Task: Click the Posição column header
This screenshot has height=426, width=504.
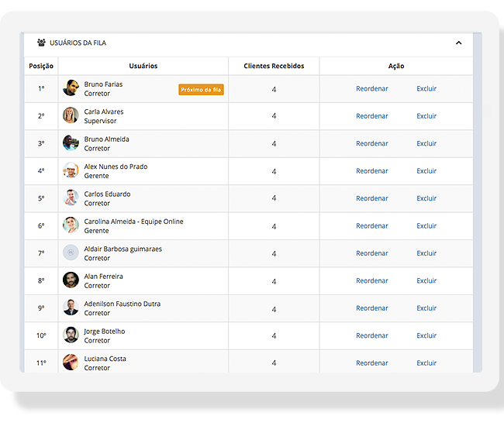Action: 41,67
